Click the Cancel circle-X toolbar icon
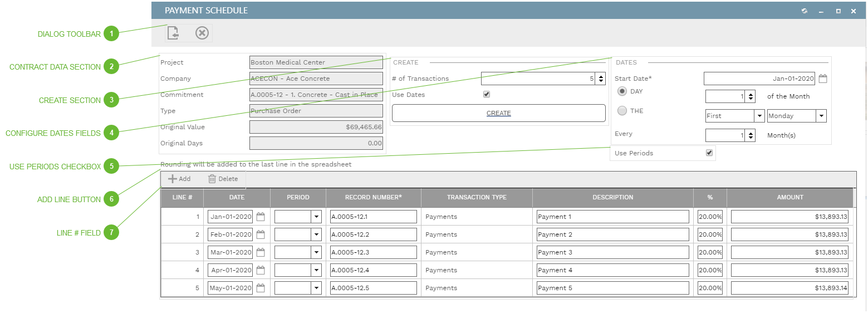The image size is (868, 313). 202,33
